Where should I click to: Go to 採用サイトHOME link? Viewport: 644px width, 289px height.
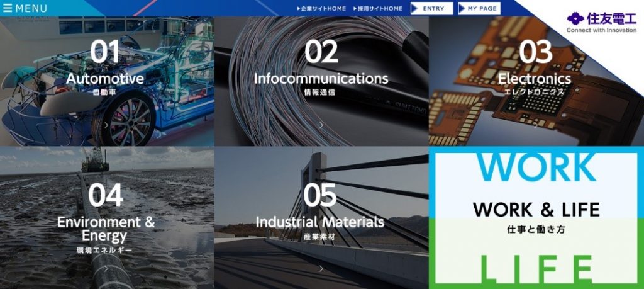(x=378, y=8)
